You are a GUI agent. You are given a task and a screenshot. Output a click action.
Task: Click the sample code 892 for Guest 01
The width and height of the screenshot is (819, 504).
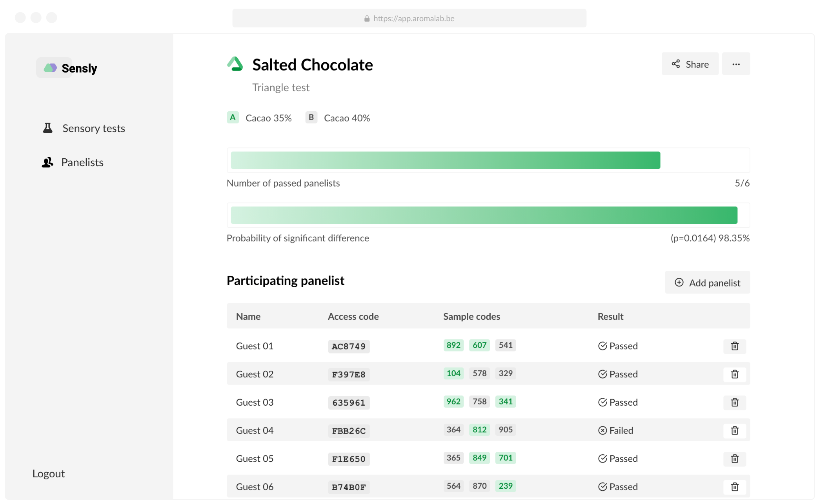click(x=453, y=345)
